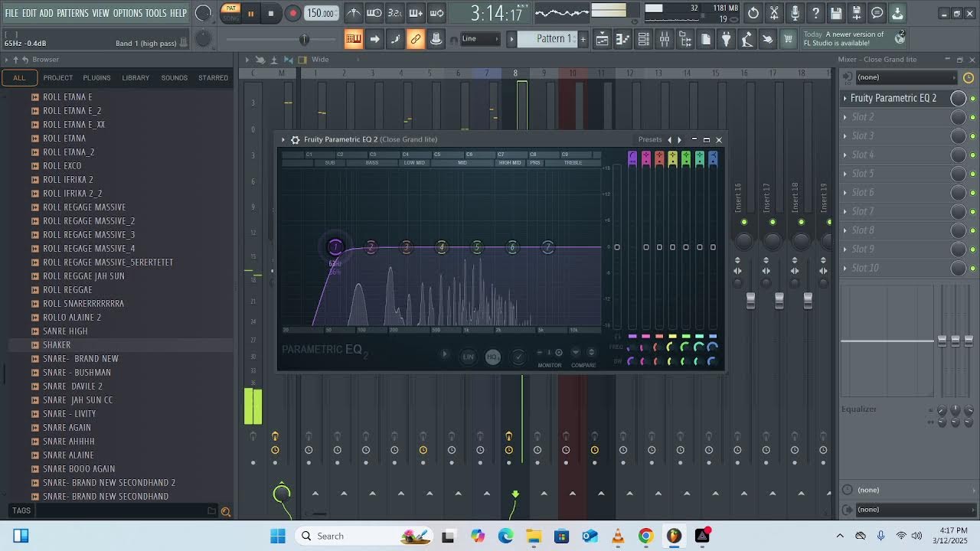The width and height of the screenshot is (980, 551).
Task: Open the TOOLS menu
Action: [x=155, y=13]
